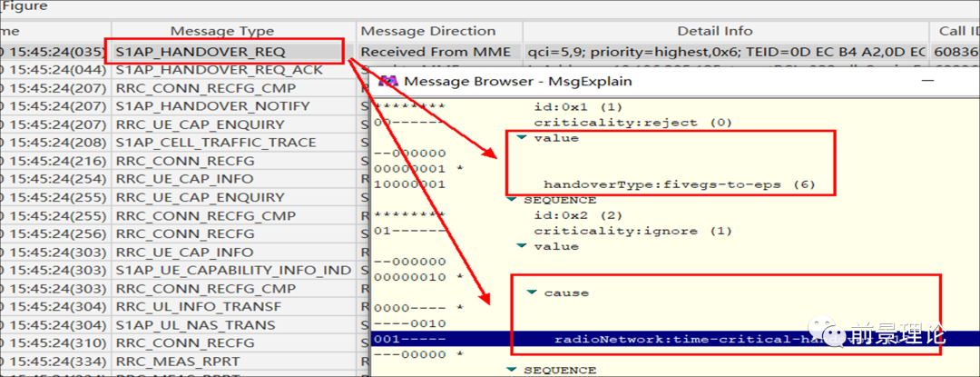Image resolution: width=980 pixels, height=377 pixels.
Task: Collapse the SEQUENCE node above id:0x2
Action: (x=512, y=199)
